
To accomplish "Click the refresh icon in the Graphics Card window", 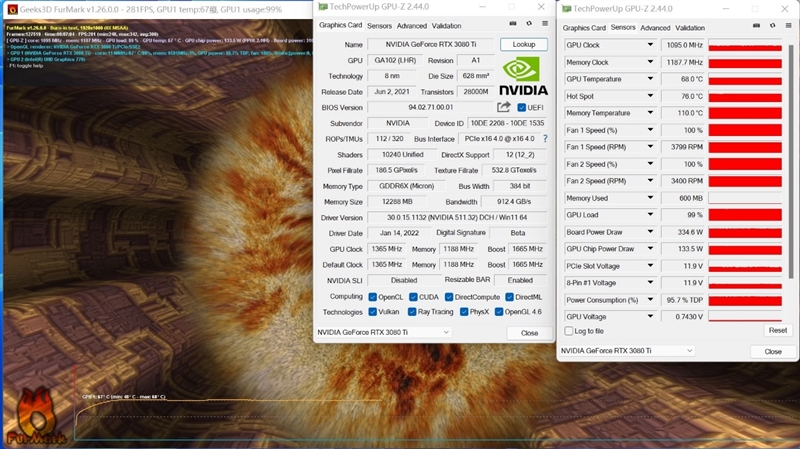I will pos(529,23).
